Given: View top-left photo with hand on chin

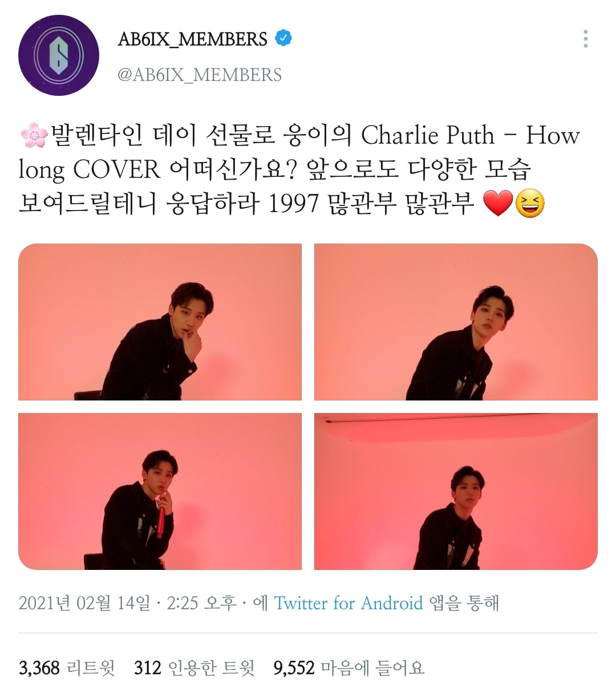Looking at the screenshot, I should pyautogui.click(x=160, y=322).
